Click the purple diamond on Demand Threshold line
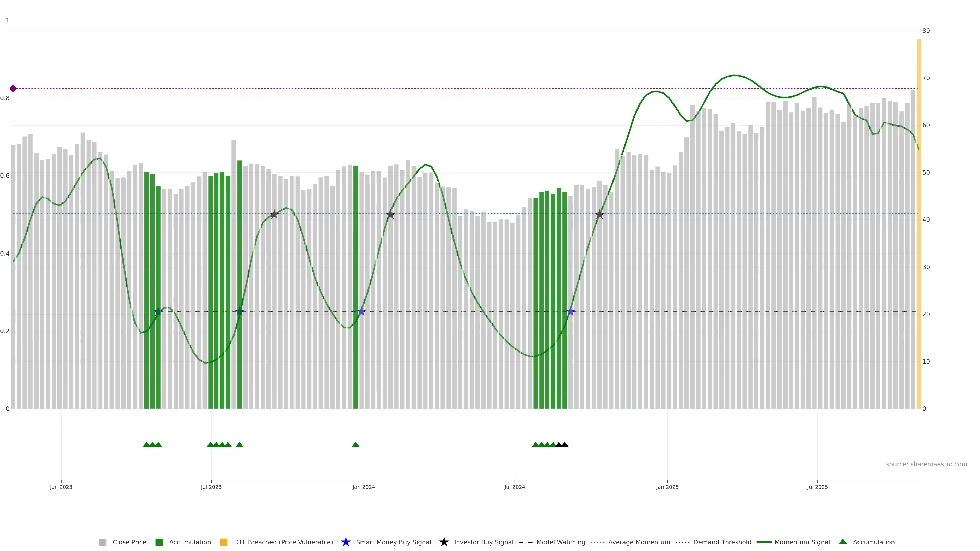Image resolution: width=980 pixels, height=551 pixels. pyautogui.click(x=13, y=89)
